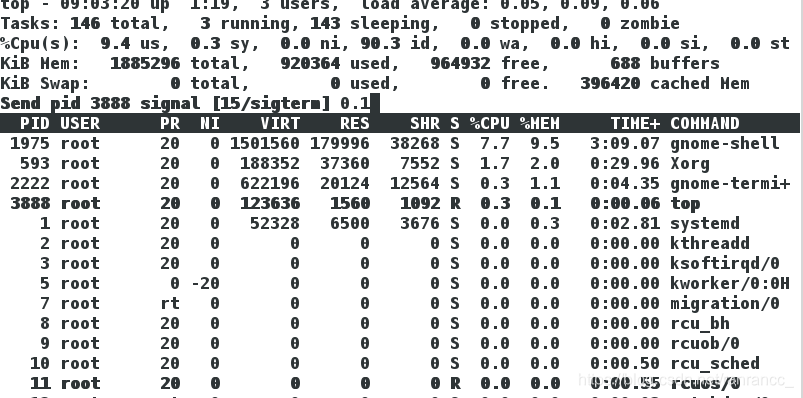Click the KiB Swap label
Viewport: 803px width, 398px height.
click(x=45, y=84)
